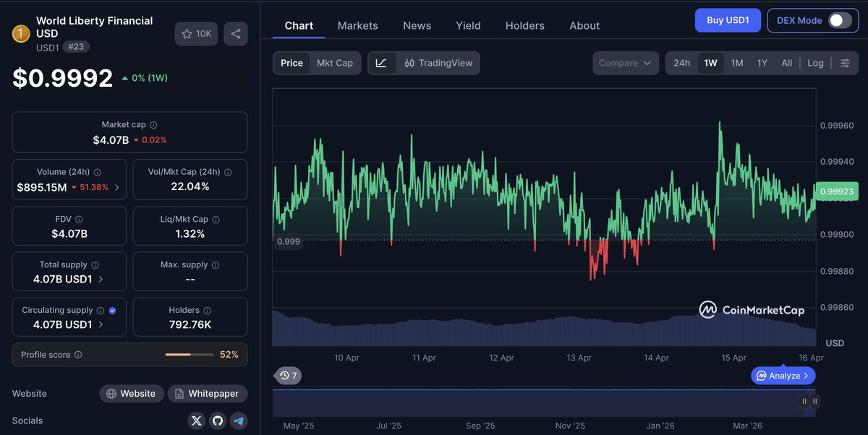The width and height of the screenshot is (868, 435).
Task: Click the current price label 0.99923
Action: click(x=836, y=191)
